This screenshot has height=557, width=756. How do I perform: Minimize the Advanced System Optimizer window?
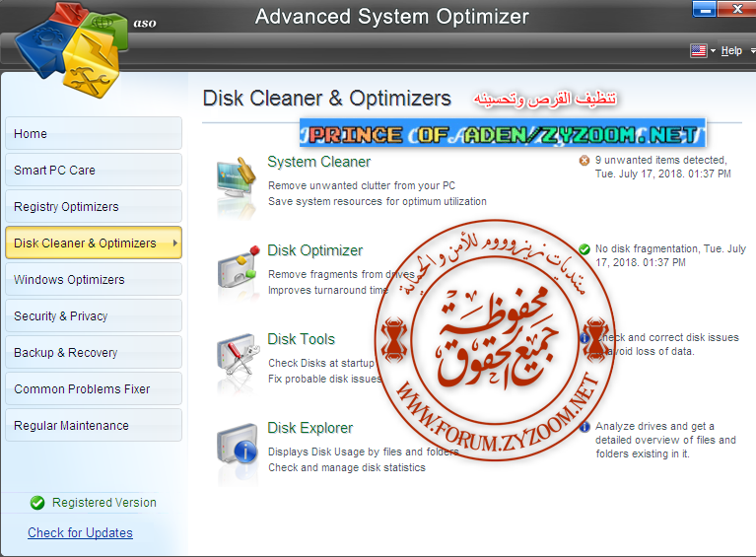click(x=705, y=9)
